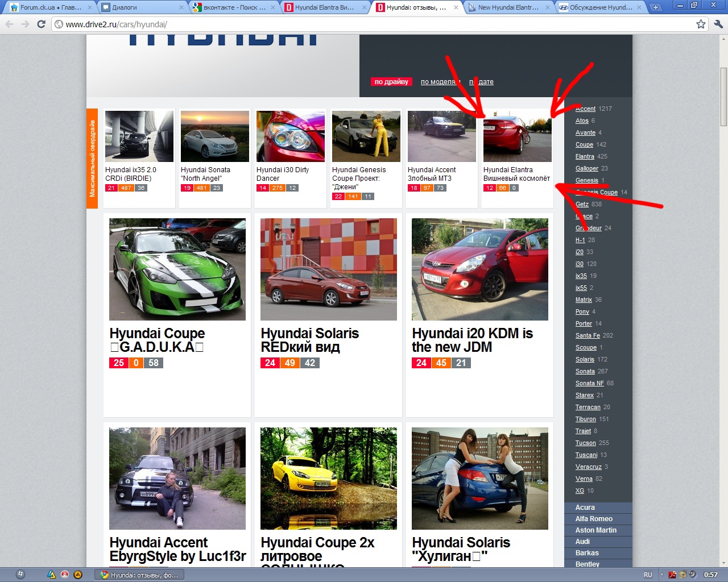728x582 pixels.
Task: Open the Hyundai Accent EbyrgStyle by Luc1f3r title
Action: tap(178, 549)
